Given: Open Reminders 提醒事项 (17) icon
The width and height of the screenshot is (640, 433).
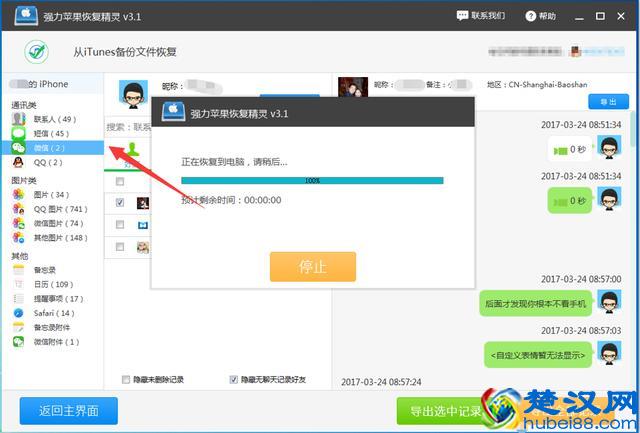Looking at the screenshot, I should click(18, 299).
